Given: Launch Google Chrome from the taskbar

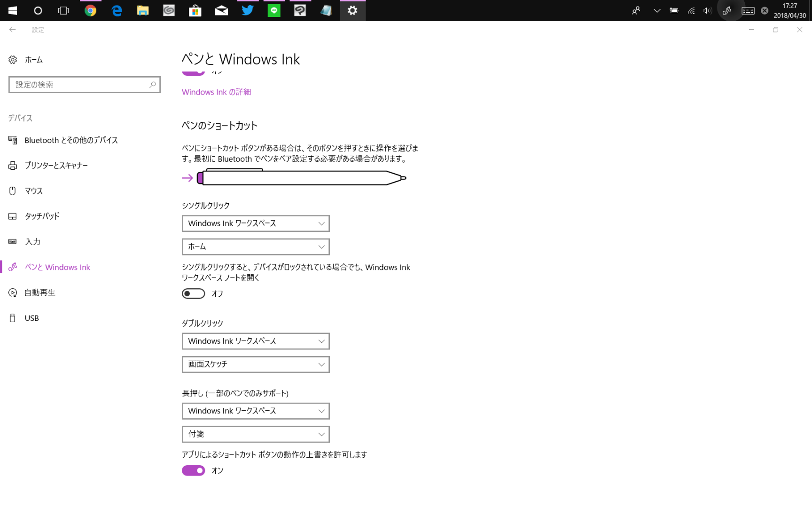Looking at the screenshot, I should [x=90, y=10].
